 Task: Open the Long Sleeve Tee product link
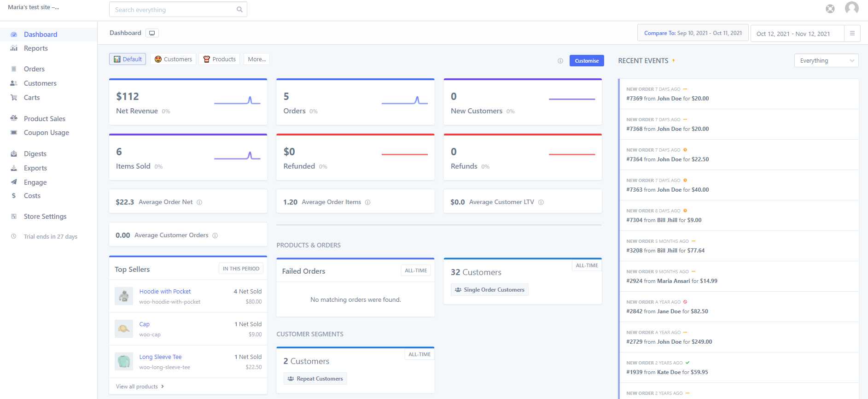(160, 357)
